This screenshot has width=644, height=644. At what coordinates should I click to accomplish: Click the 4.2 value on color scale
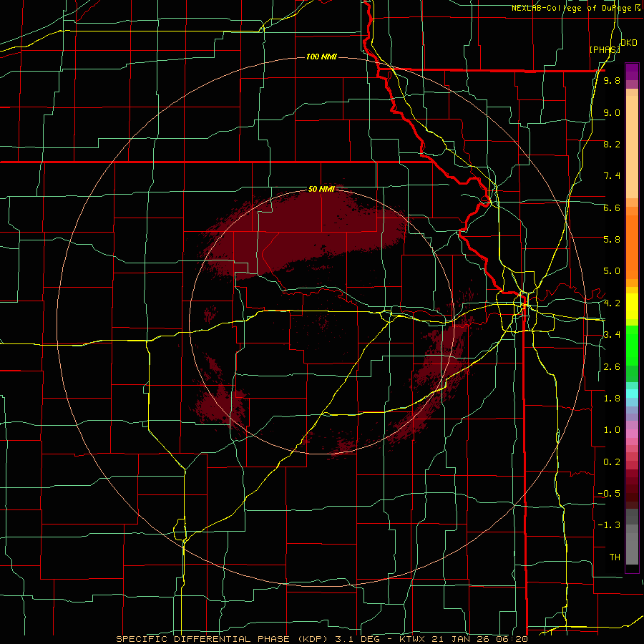click(x=612, y=303)
